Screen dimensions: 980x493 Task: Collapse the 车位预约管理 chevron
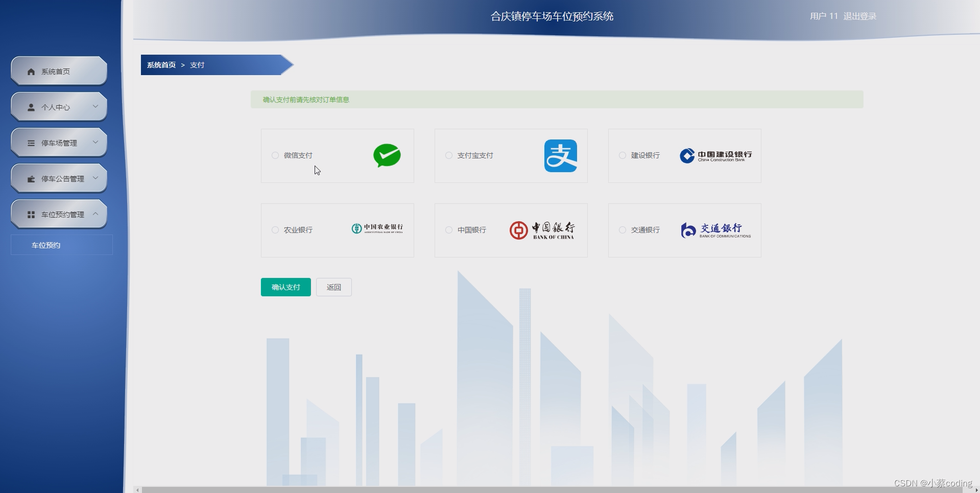95,214
